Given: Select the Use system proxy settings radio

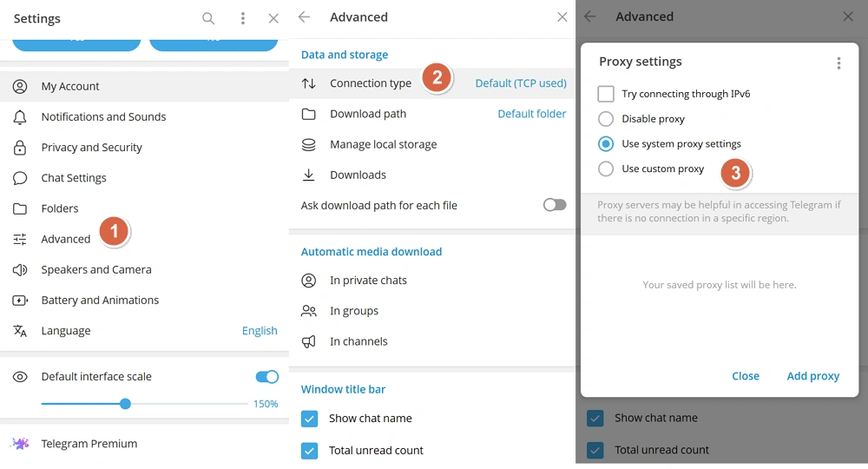Looking at the screenshot, I should tap(606, 144).
